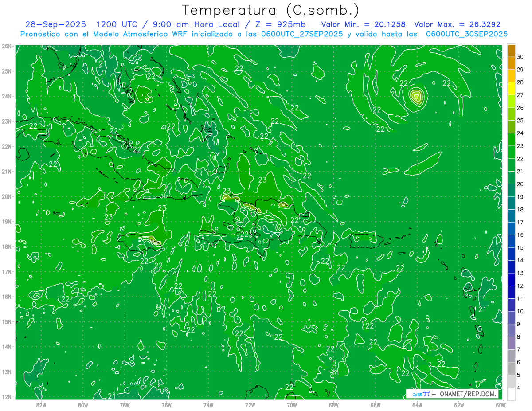This screenshot has height=411, width=532.
Task: Click the "20N" latitude label
Action: pos(7,196)
